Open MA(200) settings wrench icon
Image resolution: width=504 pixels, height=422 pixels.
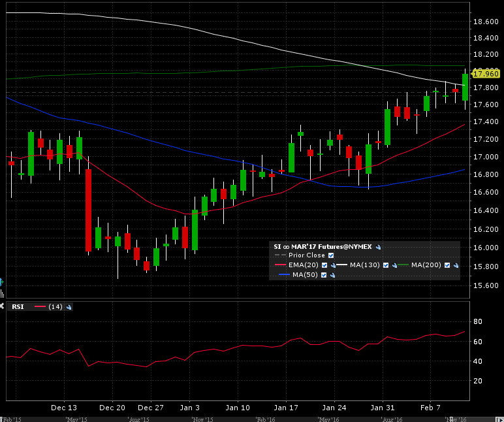click(x=456, y=265)
